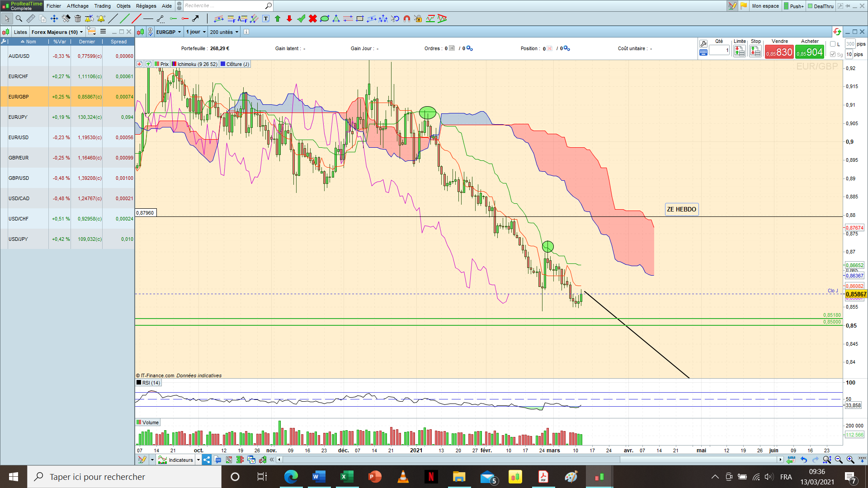The image size is (868, 488).
Task: Open trading settings wrench icon
Action: tap(703, 44)
